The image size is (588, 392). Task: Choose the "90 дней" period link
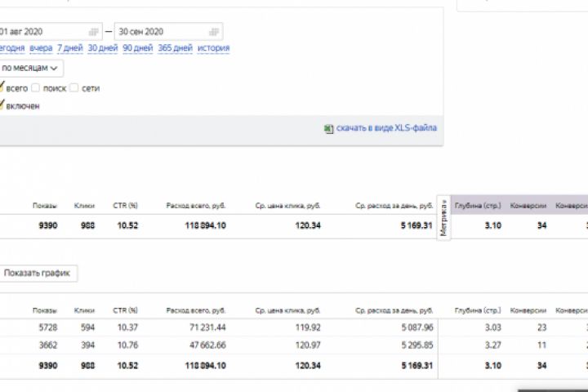(x=137, y=48)
